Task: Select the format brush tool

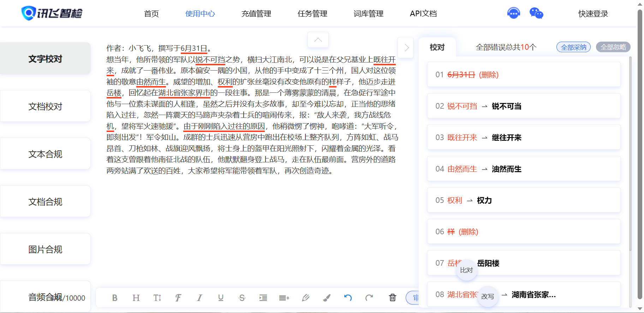Action: tap(327, 298)
